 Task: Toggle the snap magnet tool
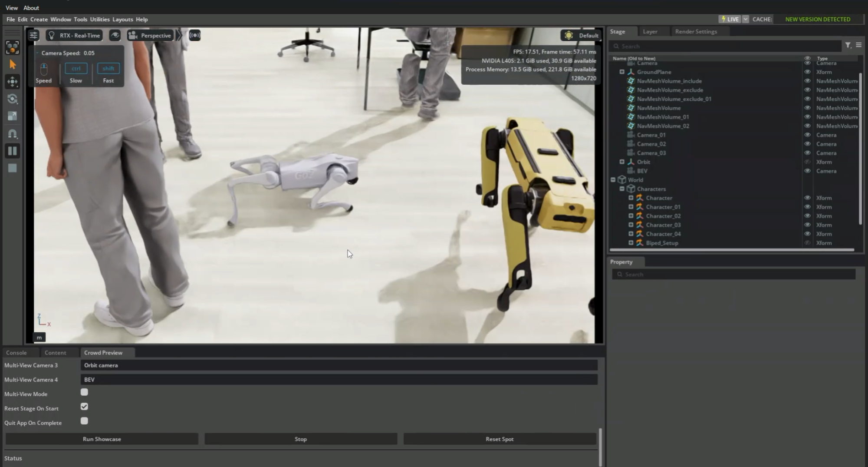coord(12,134)
